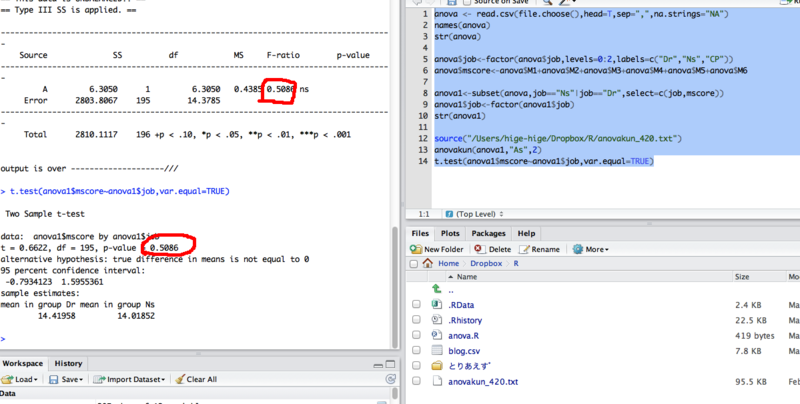Click the open-folder icon beside Load

[7, 380]
